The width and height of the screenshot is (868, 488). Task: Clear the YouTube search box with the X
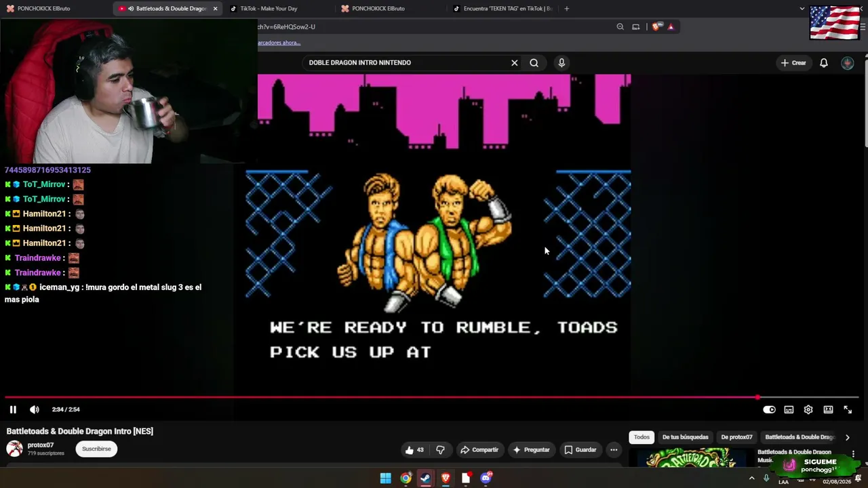click(515, 62)
